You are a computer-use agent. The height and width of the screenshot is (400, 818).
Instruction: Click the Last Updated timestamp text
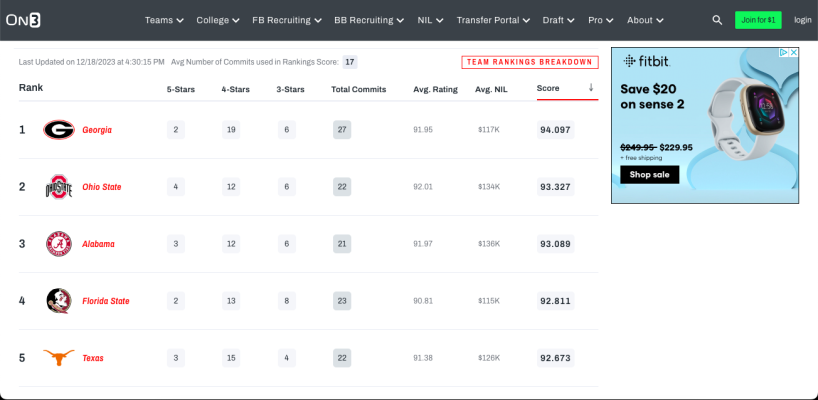pos(91,62)
